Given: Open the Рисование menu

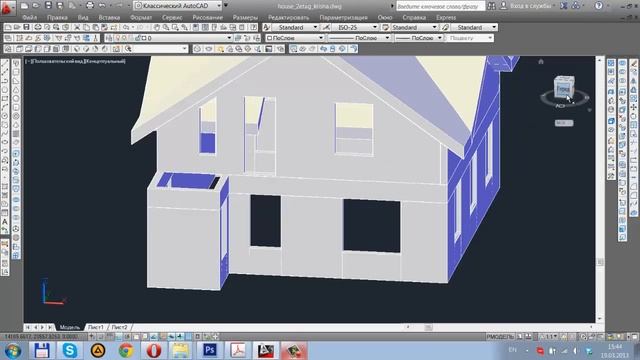Looking at the screenshot, I should click(207, 18).
